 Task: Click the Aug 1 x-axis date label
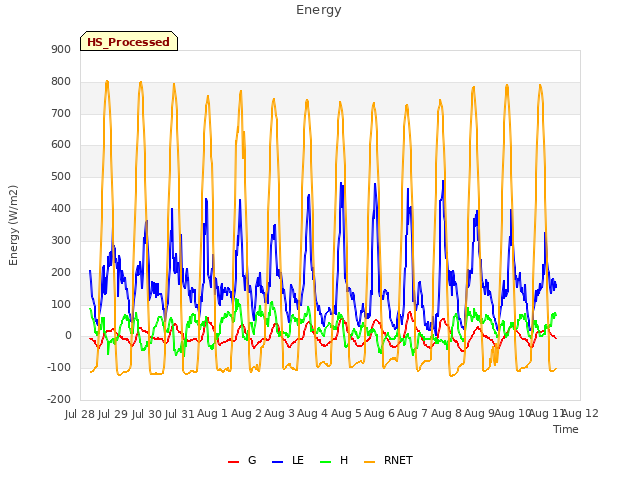[x=212, y=413]
